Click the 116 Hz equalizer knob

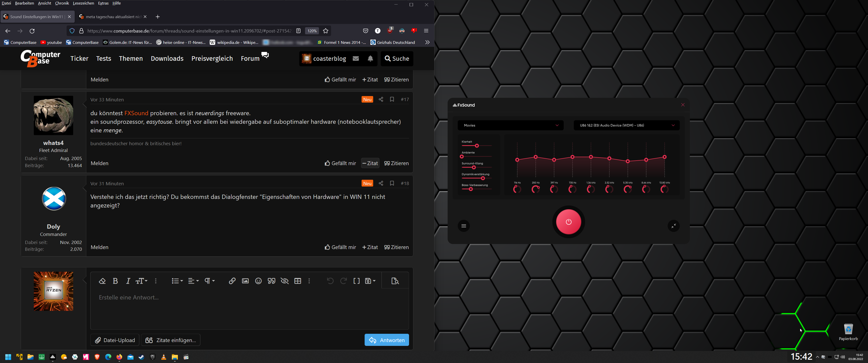tap(517, 189)
